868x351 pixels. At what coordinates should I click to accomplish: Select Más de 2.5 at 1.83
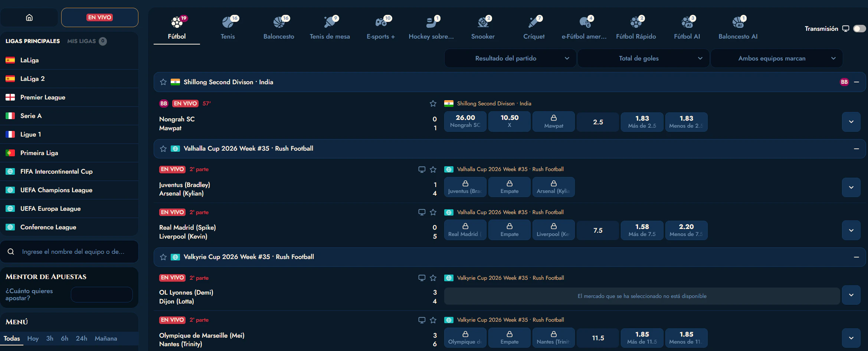(642, 122)
